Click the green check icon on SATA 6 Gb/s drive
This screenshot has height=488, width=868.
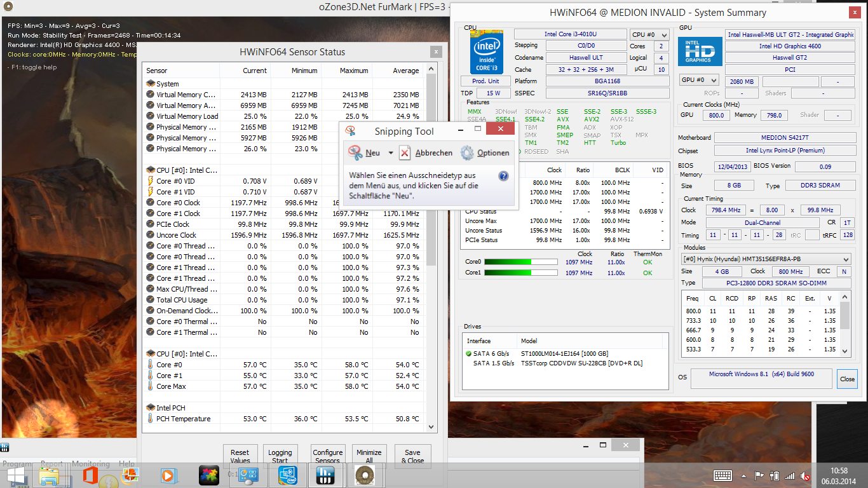pyautogui.click(x=469, y=353)
